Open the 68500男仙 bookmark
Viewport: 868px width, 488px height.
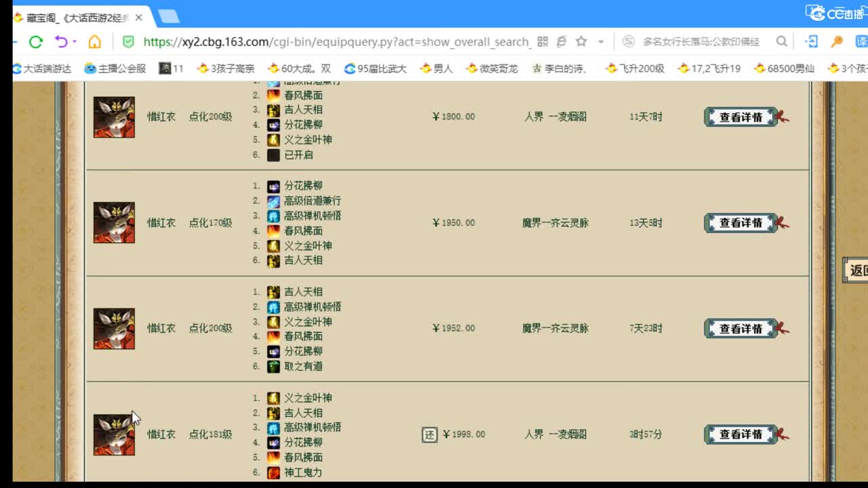point(784,68)
